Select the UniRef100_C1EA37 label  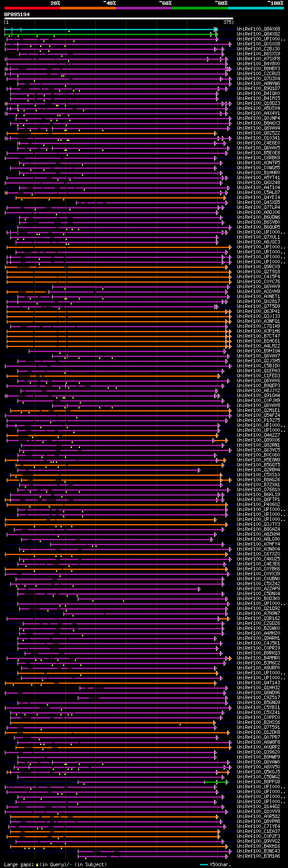tap(258, 832)
